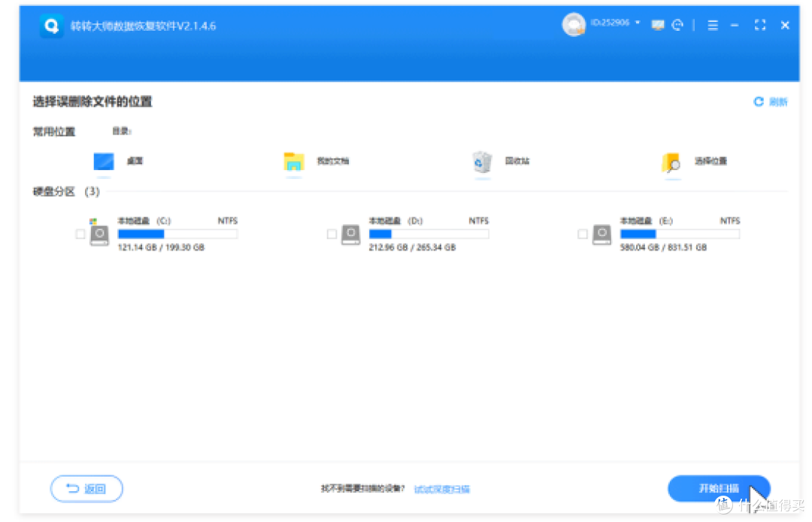Click the D: drive usage bar

point(429,234)
